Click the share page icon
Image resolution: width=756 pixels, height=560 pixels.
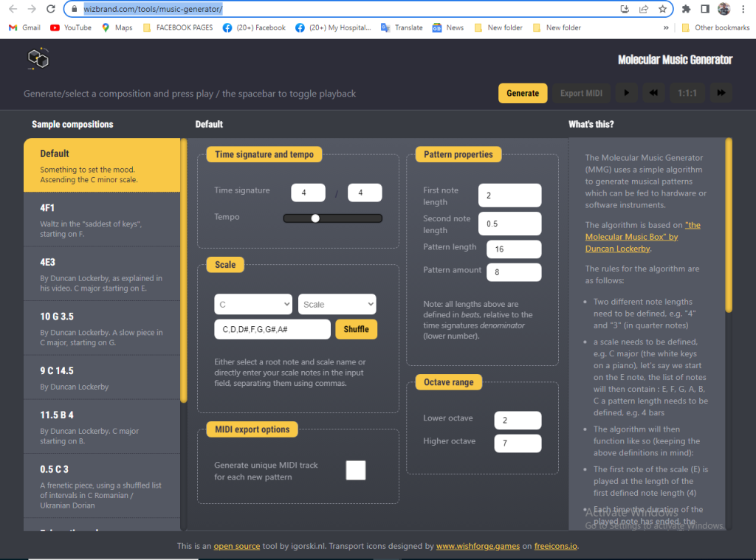(644, 9)
